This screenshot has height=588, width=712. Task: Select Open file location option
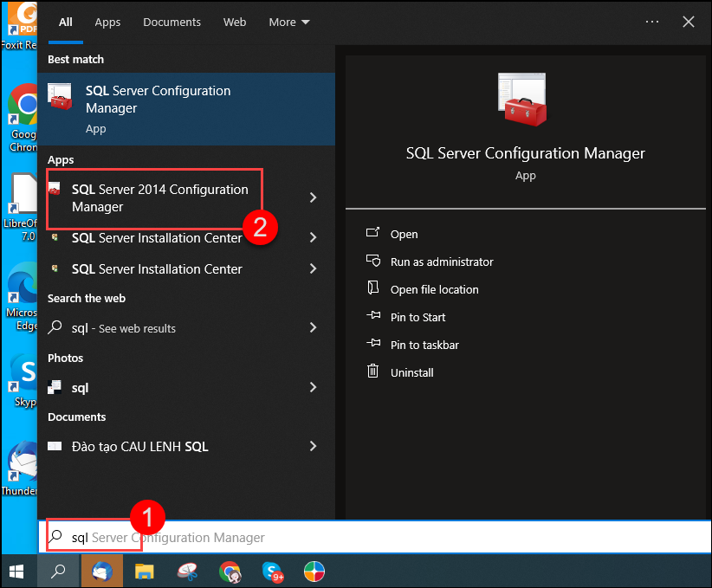pos(434,289)
